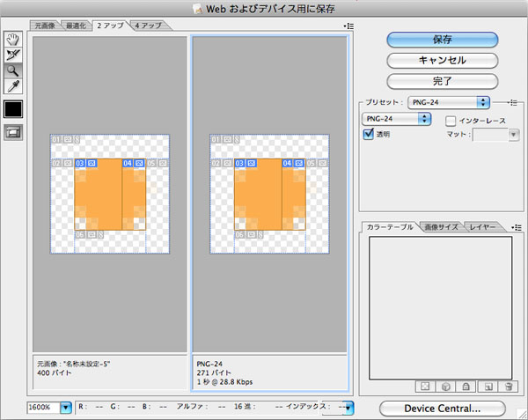This screenshot has height=420, width=528.
Task: Open the 1600% zoom level dropdown
Action: coord(50,407)
